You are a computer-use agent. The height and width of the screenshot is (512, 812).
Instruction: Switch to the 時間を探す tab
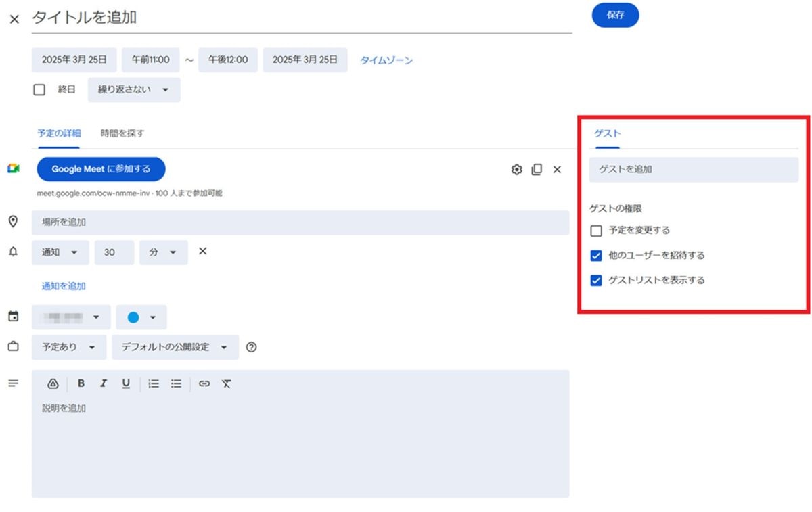(x=122, y=133)
